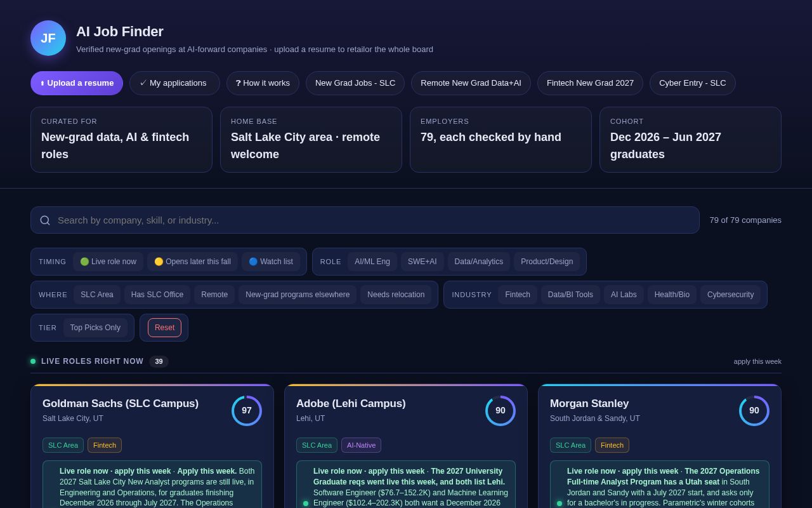Click the JF logo avatar
812x508 pixels.
(48, 38)
